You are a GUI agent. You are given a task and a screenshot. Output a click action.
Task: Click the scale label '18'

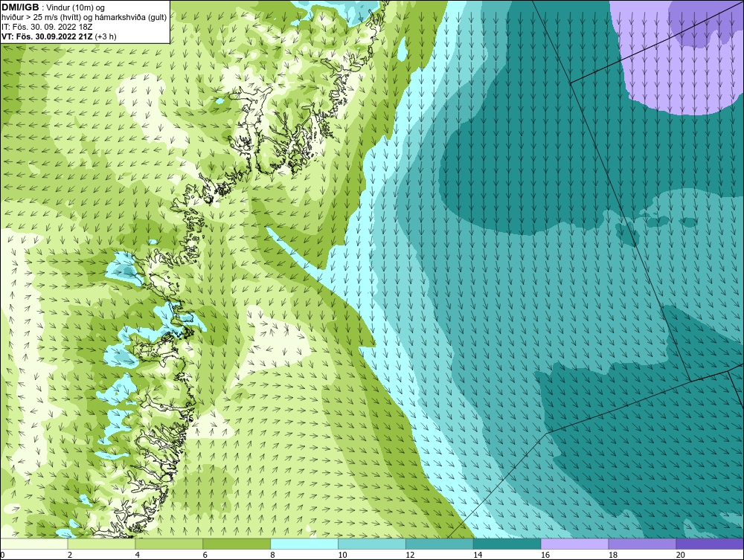click(x=613, y=555)
